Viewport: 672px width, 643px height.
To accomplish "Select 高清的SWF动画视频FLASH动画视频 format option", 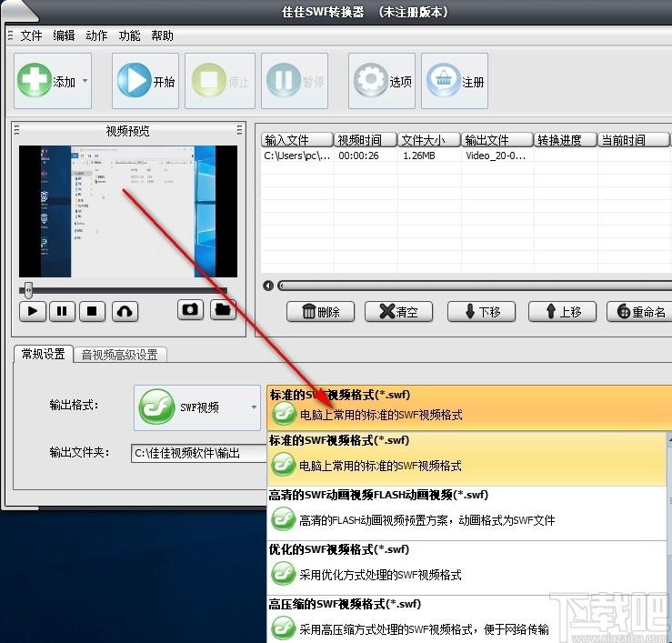I will coord(466,513).
